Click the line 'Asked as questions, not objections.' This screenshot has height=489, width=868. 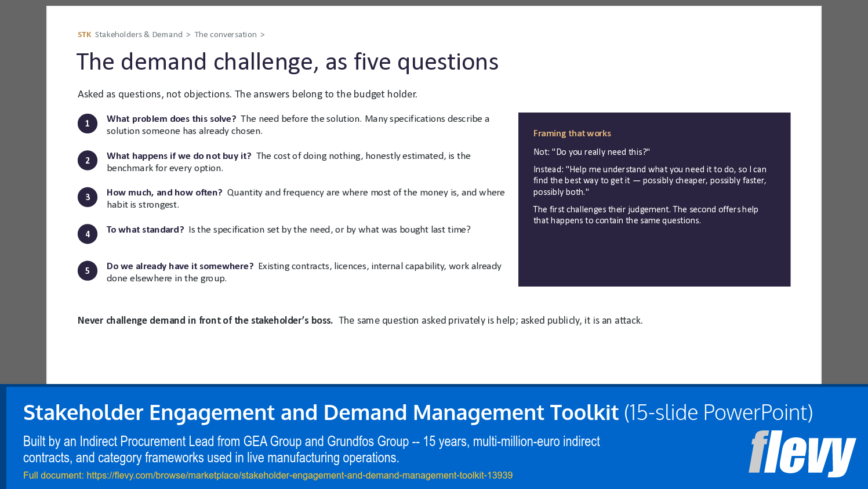tap(154, 94)
